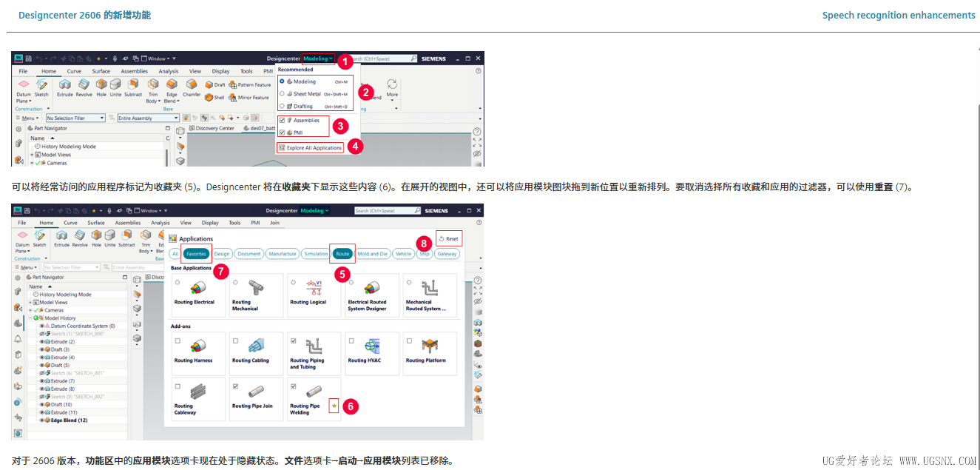Screen dimensions: 980x470
Task: Select the Mold and Die filter chip
Action: [x=373, y=254]
